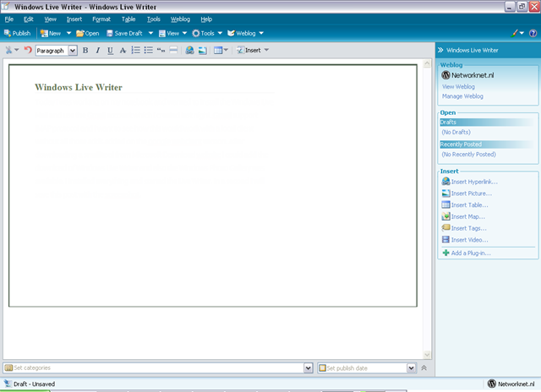Click the View Weblog link
This screenshot has width=541, height=392.
tap(458, 86)
